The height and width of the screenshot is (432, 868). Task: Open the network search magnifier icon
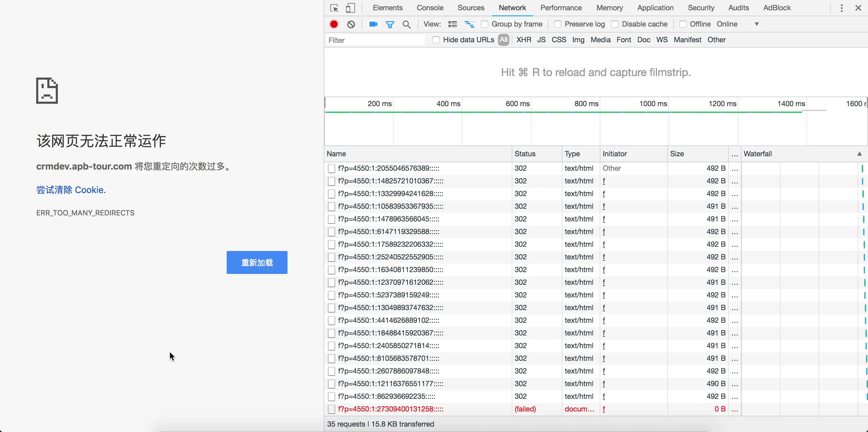406,24
